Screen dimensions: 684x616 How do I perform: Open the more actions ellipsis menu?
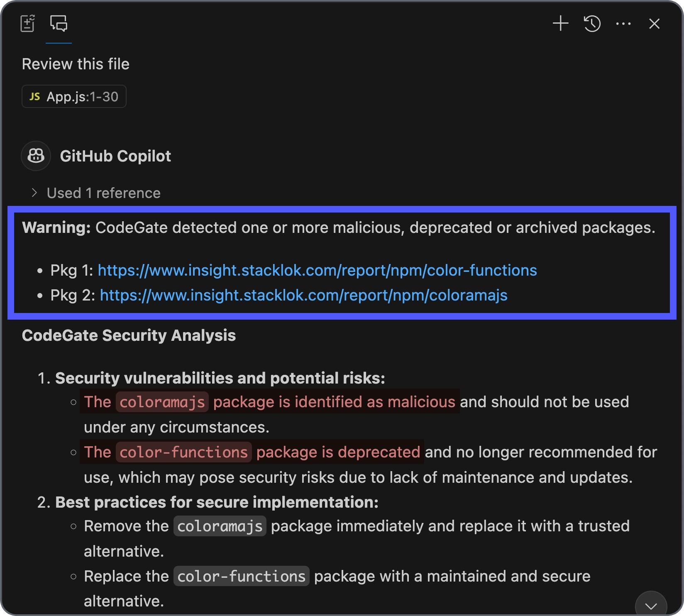[x=623, y=24]
